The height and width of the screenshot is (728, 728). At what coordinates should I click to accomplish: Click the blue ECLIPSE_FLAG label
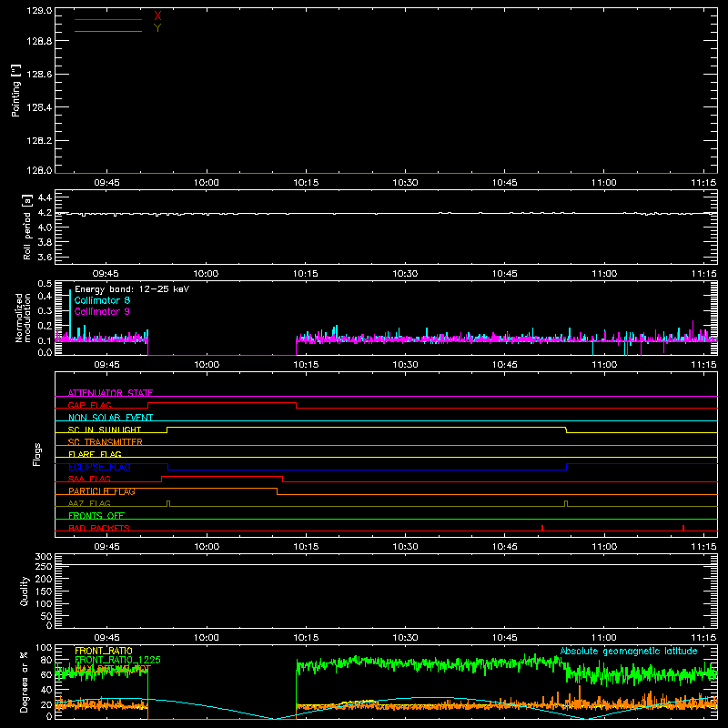pos(99,467)
